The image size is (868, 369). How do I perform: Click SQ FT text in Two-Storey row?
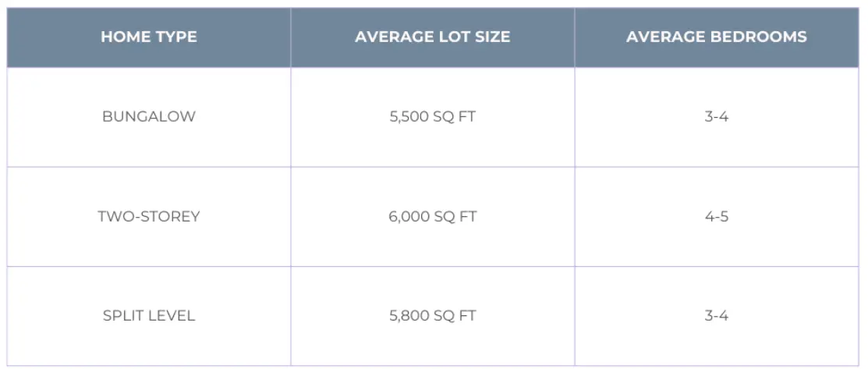(455, 216)
